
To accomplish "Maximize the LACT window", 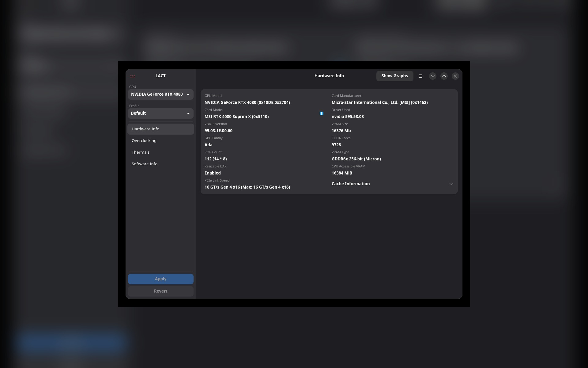I will coord(444,76).
